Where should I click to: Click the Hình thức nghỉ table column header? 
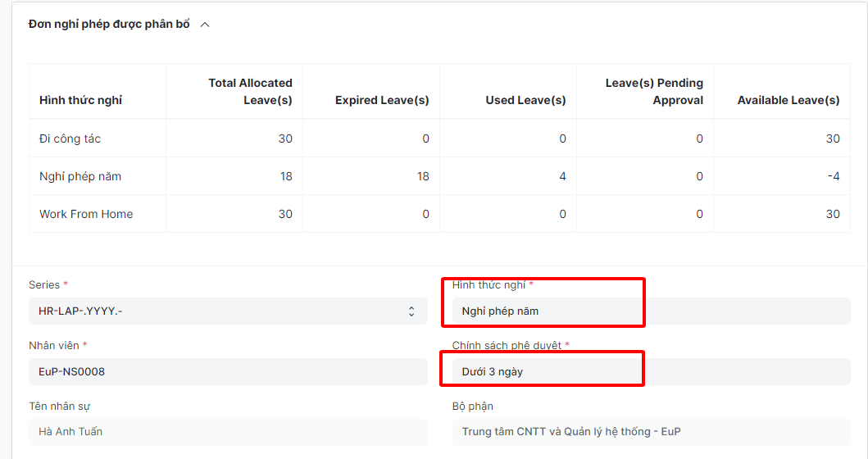click(x=80, y=100)
